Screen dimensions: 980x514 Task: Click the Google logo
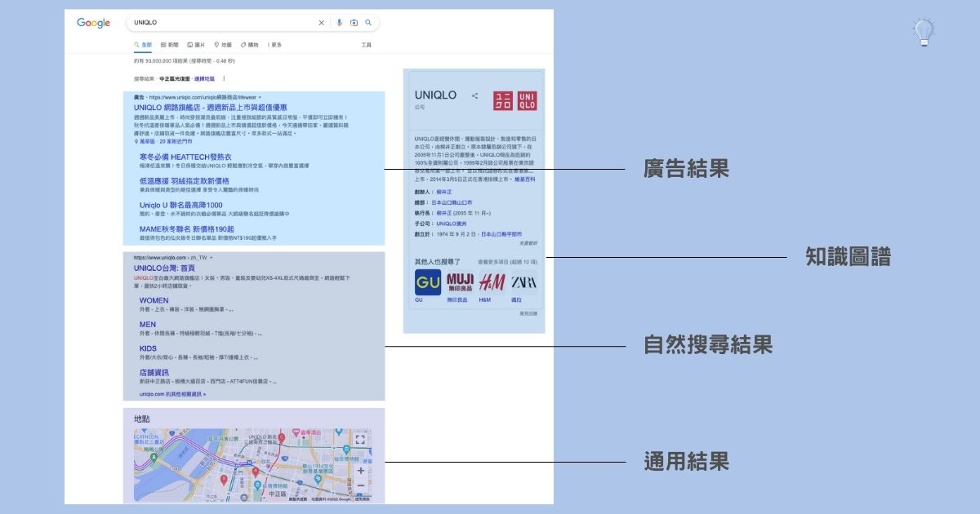pos(92,23)
